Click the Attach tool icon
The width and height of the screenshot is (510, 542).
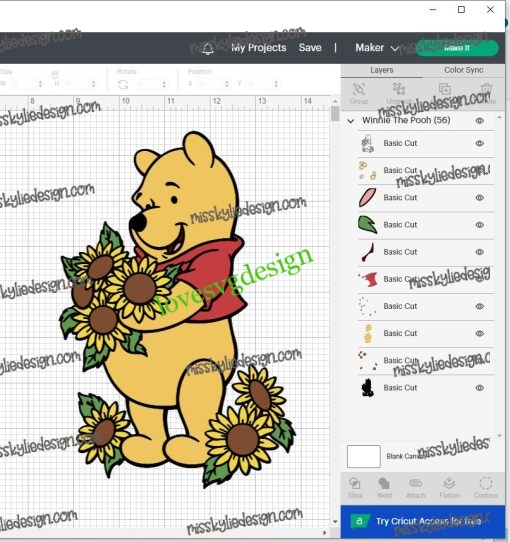point(416,488)
